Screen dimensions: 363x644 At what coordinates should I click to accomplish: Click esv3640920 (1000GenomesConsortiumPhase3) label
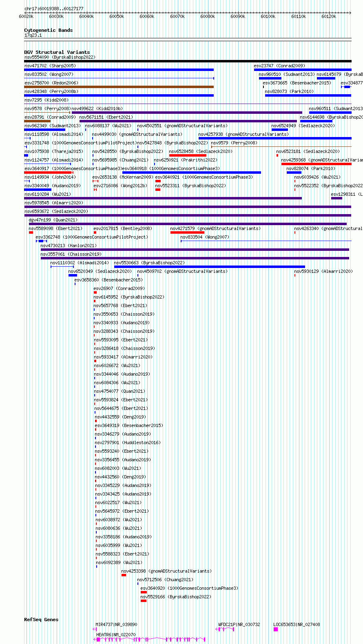point(189,588)
